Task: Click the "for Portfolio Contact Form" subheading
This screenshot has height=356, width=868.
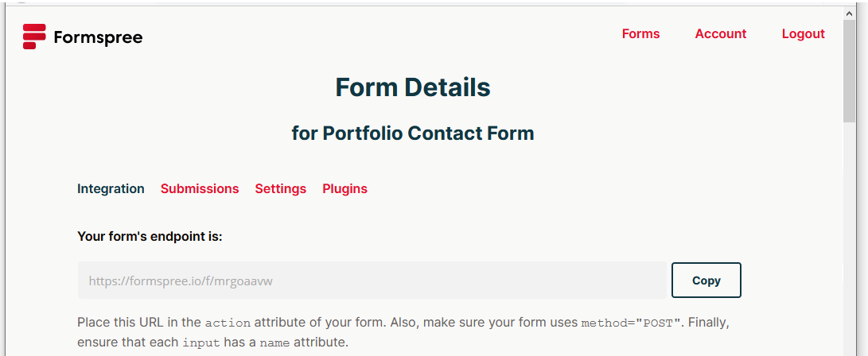Action: (x=412, y=133)
